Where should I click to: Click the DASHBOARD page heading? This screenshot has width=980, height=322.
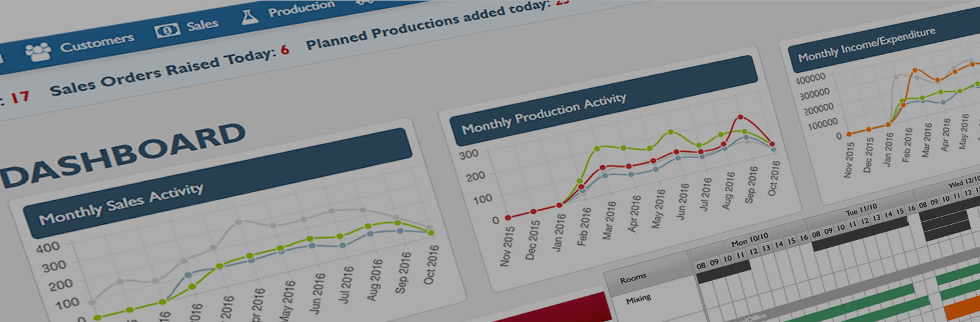(x=123, y=155)
